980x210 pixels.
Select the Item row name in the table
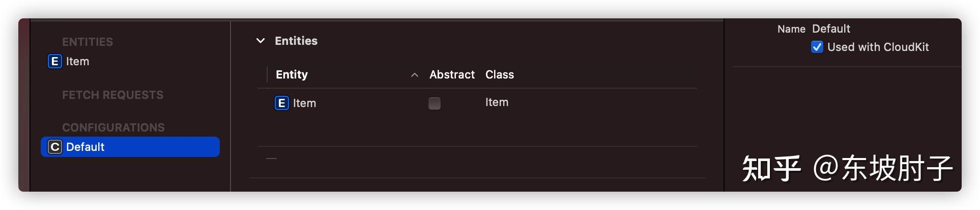(304, 103)
